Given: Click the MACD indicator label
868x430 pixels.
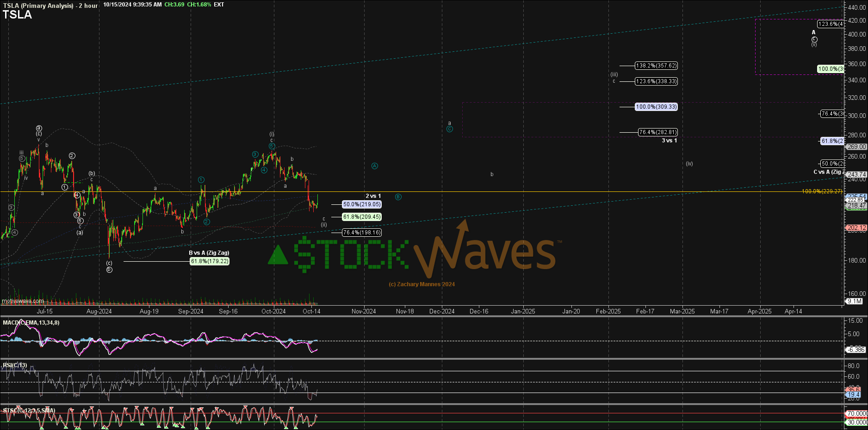Looking at the screenshot, I should (31, 323).
